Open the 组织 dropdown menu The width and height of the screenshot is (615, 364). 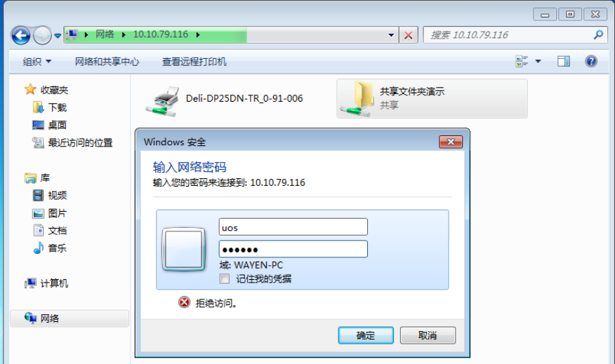(x=37, y=62)
